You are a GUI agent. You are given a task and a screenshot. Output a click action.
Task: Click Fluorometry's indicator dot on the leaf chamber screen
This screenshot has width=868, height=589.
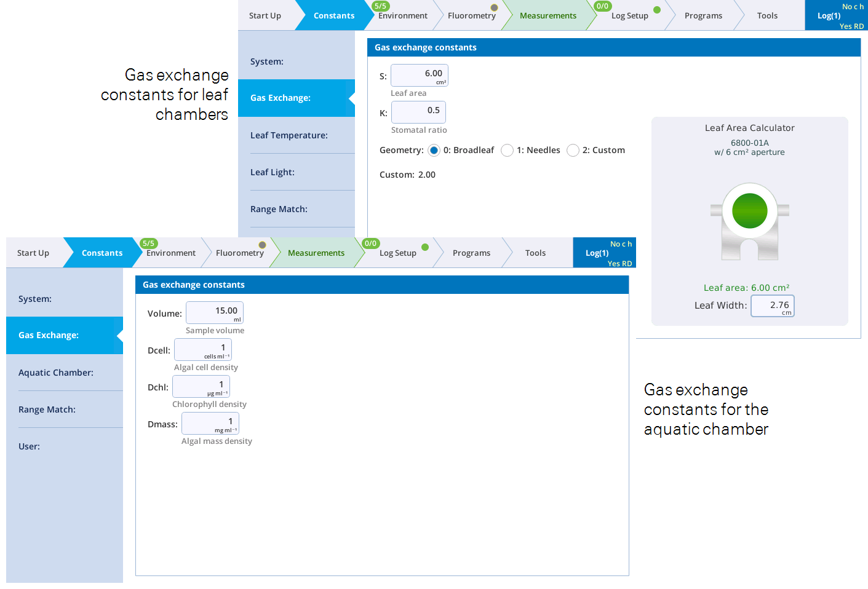click(494, 8)
